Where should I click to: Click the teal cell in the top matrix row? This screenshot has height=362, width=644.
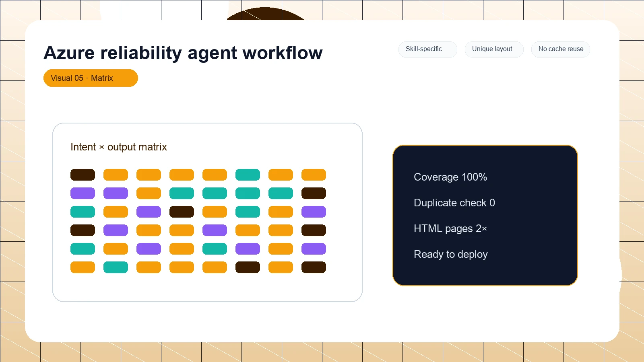click(x=248, y=175)
